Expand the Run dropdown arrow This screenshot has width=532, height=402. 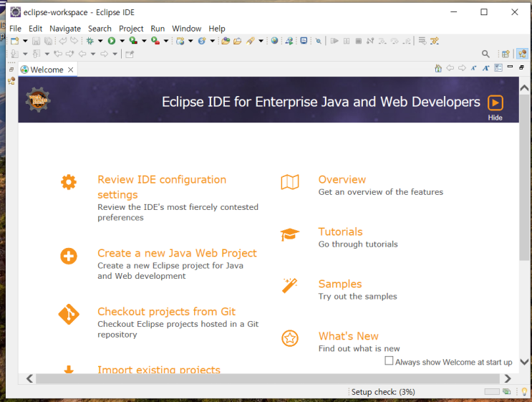[x=122, y=41]
